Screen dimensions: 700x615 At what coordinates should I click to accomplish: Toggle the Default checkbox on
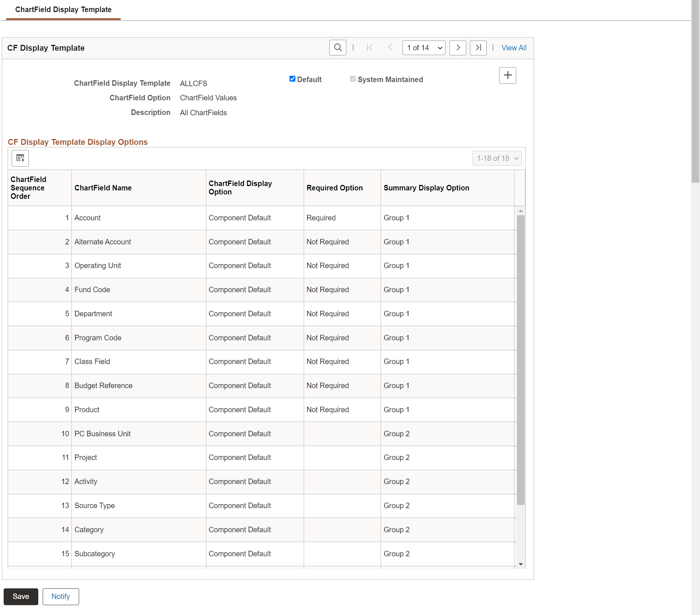[291, 79]
